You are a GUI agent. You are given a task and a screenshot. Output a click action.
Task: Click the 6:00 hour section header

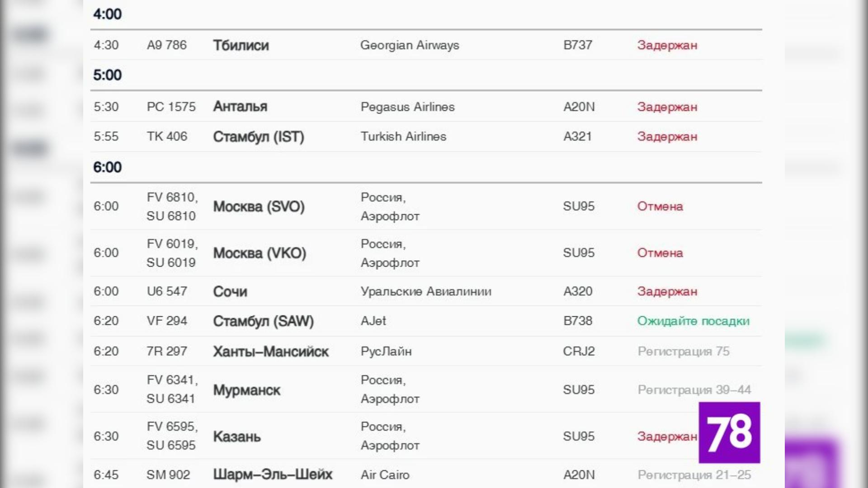pos(108,167)
